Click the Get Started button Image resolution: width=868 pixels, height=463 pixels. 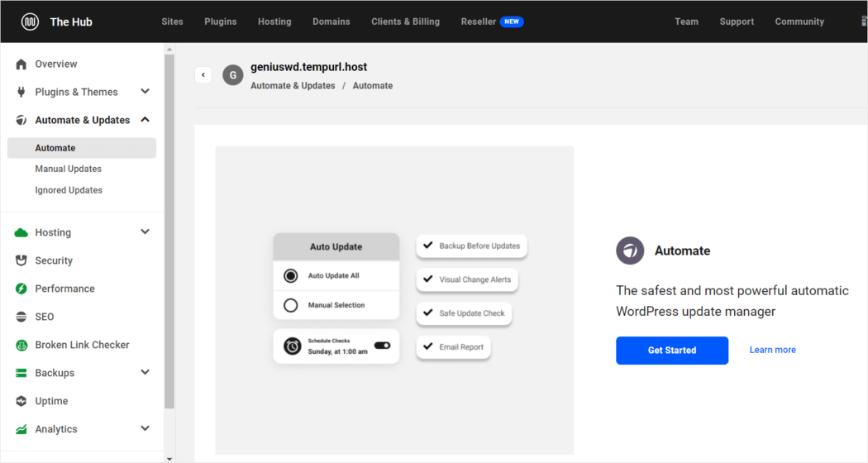click(x=672, y=350)
